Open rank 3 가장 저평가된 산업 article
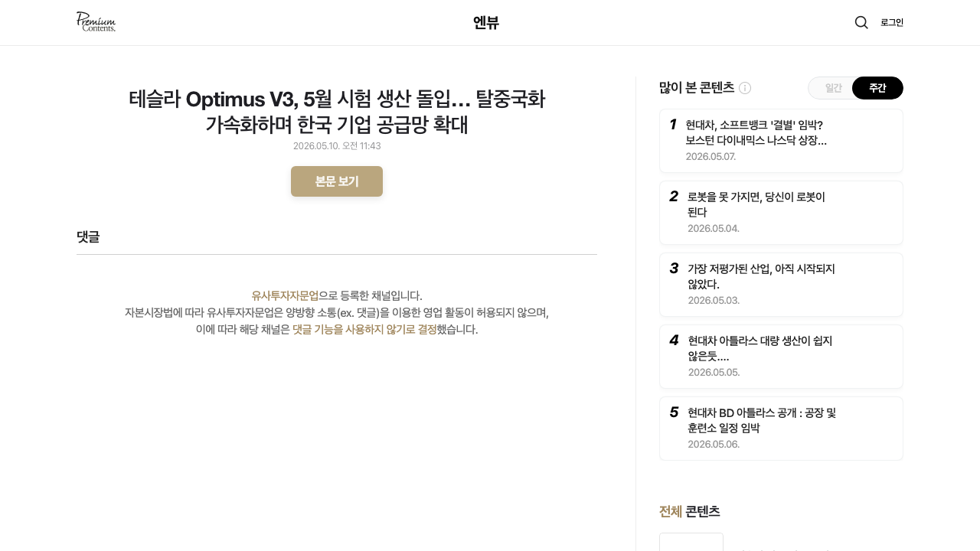Screen dimensions: 980x551 781,285
